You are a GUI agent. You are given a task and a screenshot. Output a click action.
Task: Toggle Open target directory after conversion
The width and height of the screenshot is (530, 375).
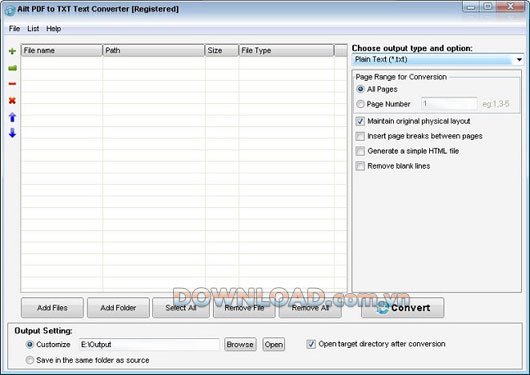click(311, 344)
